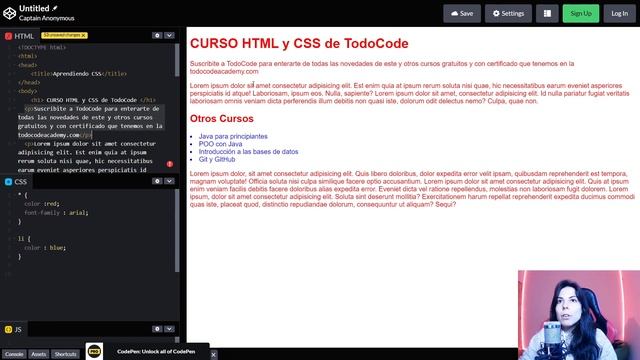
Task: Open the Assets panel
Action: click(39, 354)
